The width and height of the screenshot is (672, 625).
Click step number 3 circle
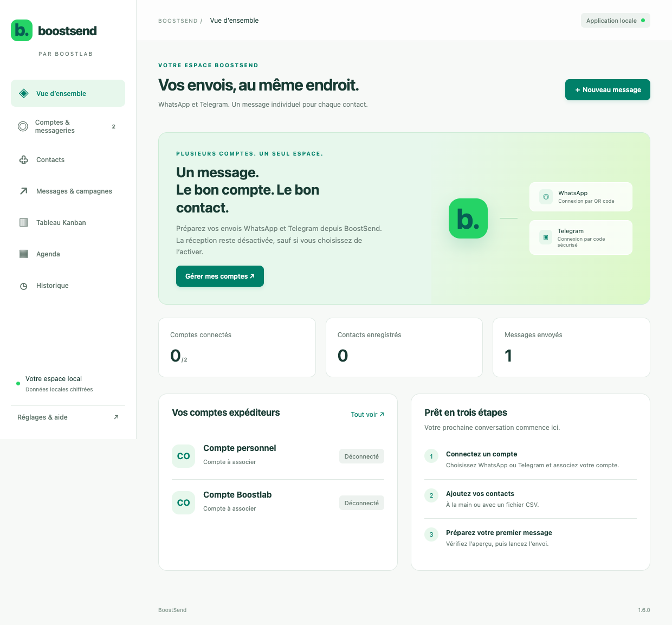tap(431, 534)
